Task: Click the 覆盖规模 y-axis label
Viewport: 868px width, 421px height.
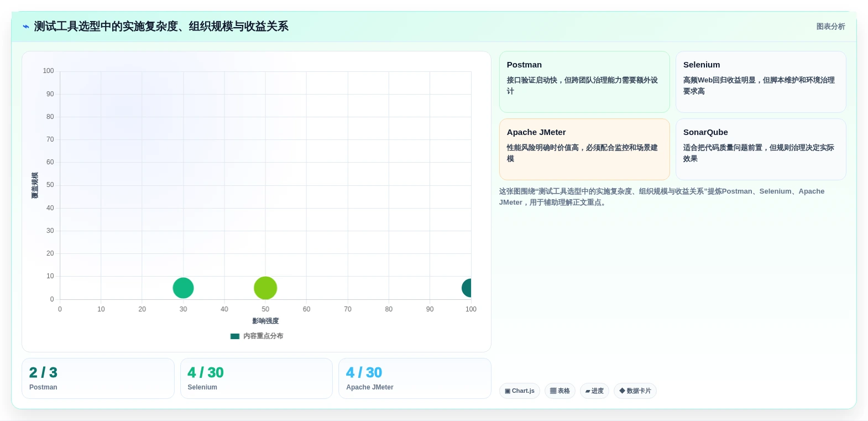Action: click(x=35, y=185)
